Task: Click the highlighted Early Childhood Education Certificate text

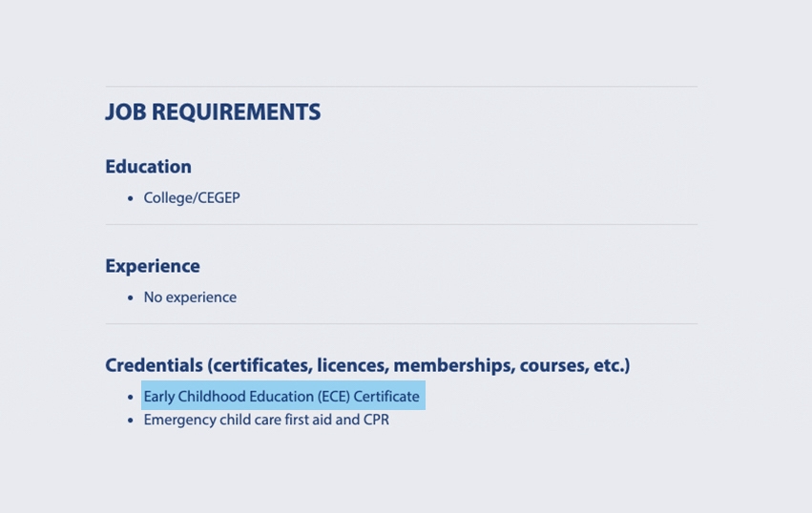Action: coord(281,397)
